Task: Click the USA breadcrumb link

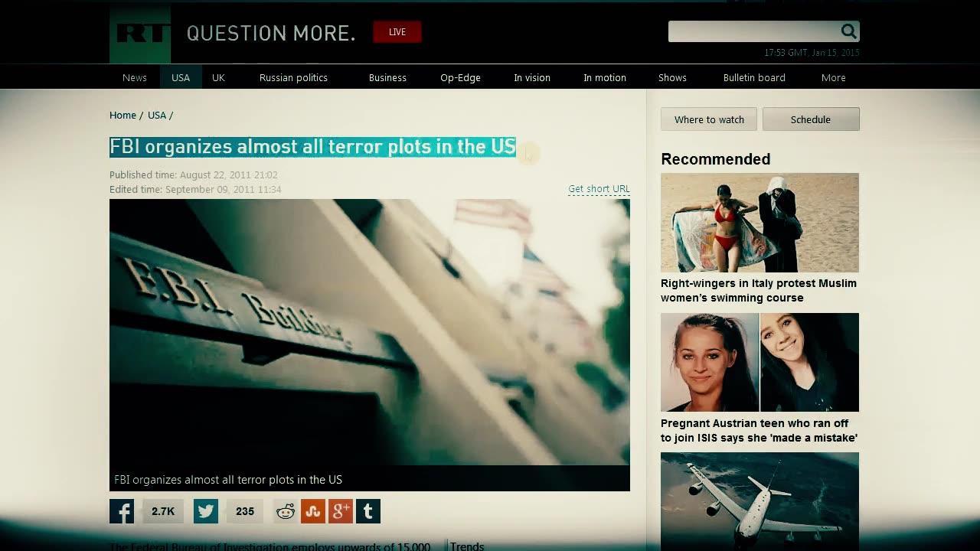Action: pos(157,115)
